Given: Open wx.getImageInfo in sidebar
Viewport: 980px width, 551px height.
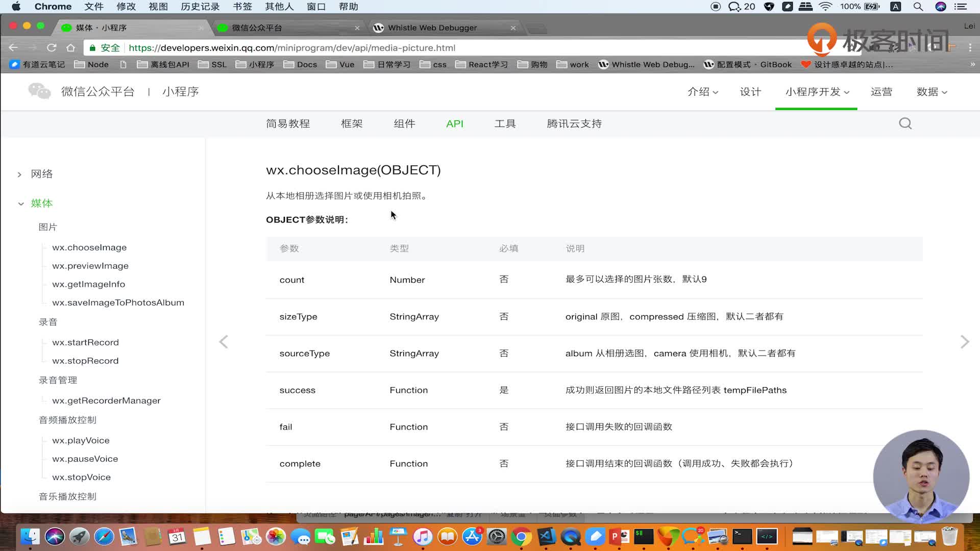Looking at the screenshot, I should coord(88,284).
